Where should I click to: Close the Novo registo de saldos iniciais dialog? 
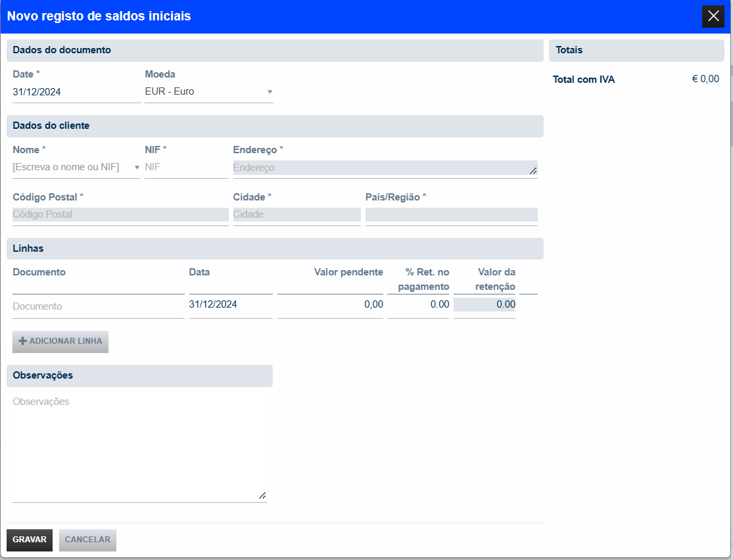(x=713, y=16)
